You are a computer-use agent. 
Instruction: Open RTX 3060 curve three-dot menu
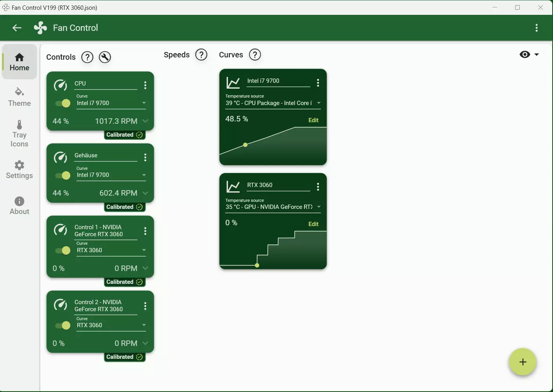coord(318,187)
